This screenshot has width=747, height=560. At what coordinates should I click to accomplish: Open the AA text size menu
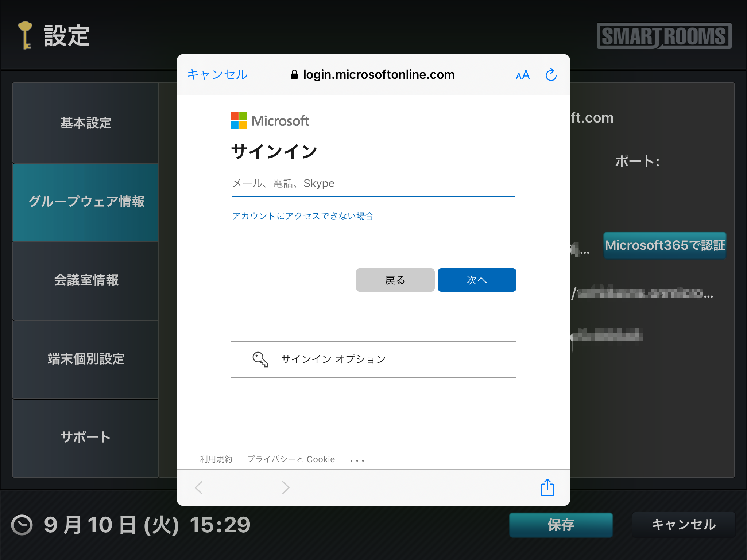(523, 75)
